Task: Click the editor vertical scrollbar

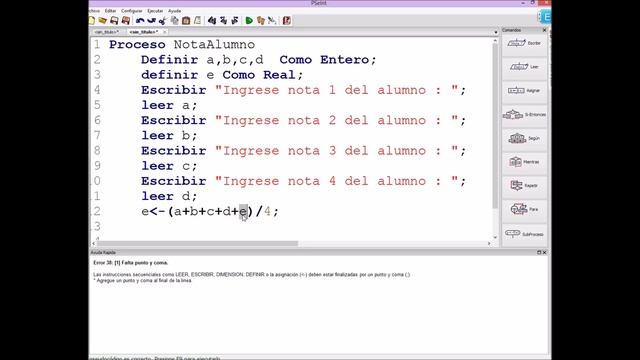Action: pos(495,127)
